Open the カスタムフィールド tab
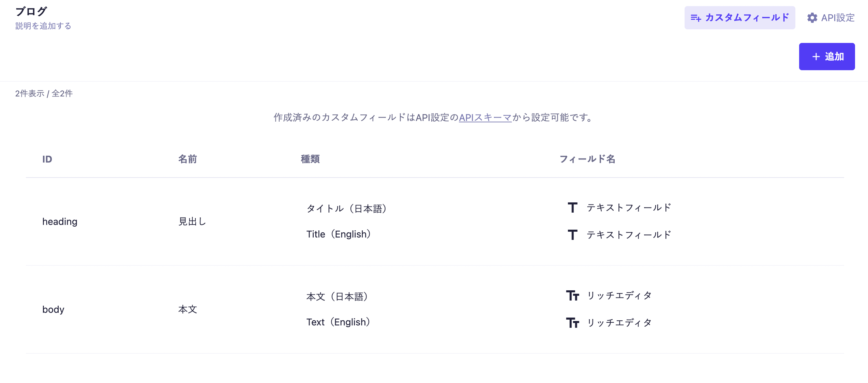 tap(740, 18)
